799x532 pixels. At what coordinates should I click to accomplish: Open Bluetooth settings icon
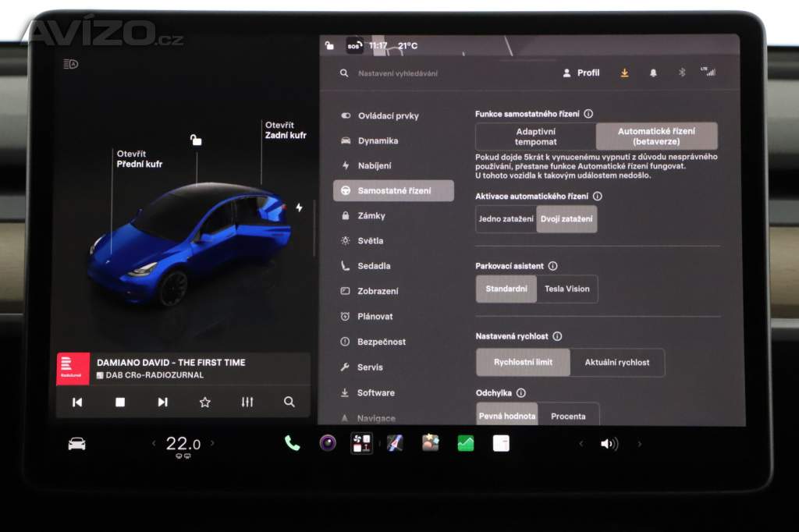click(682, 73)
